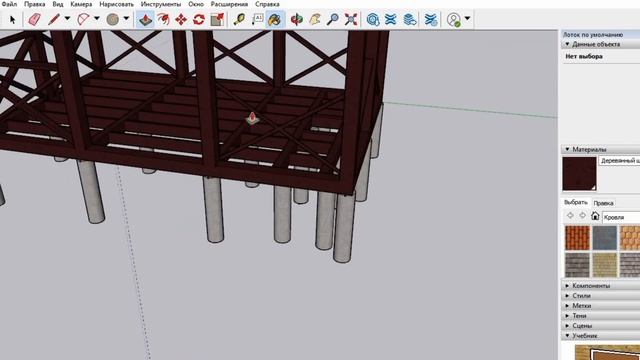Screen dimensions: 640x360
Task: Choose the Text label tool
Action: (257, 19)
